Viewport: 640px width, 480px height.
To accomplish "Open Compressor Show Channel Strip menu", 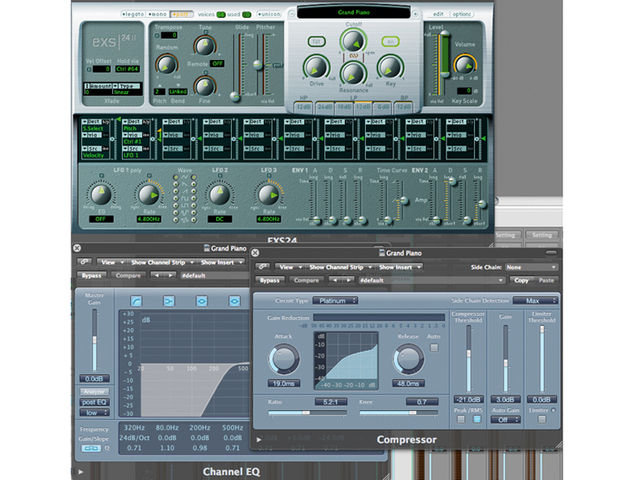I will coord(339,267).
